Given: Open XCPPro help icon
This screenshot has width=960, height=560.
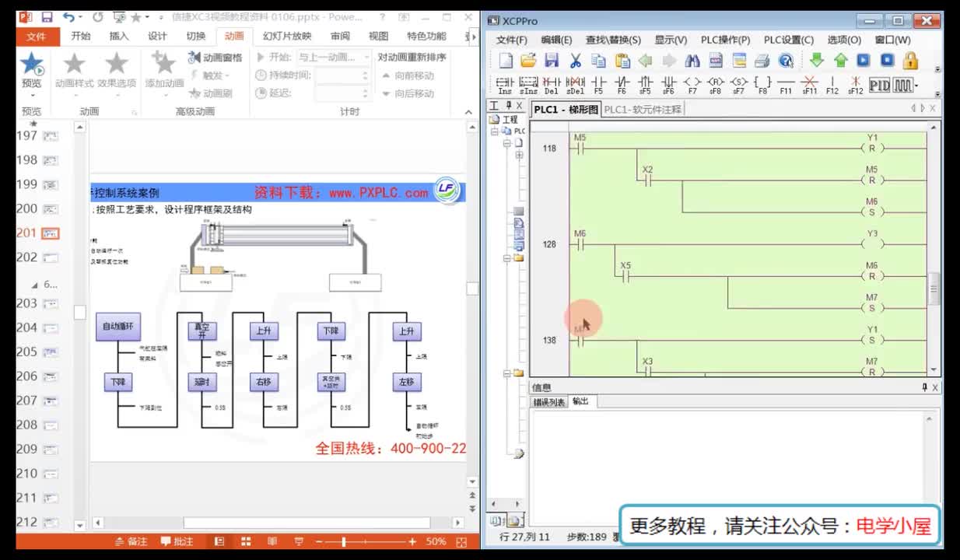Looking at the screenshot, I should (x=786, y=61).
